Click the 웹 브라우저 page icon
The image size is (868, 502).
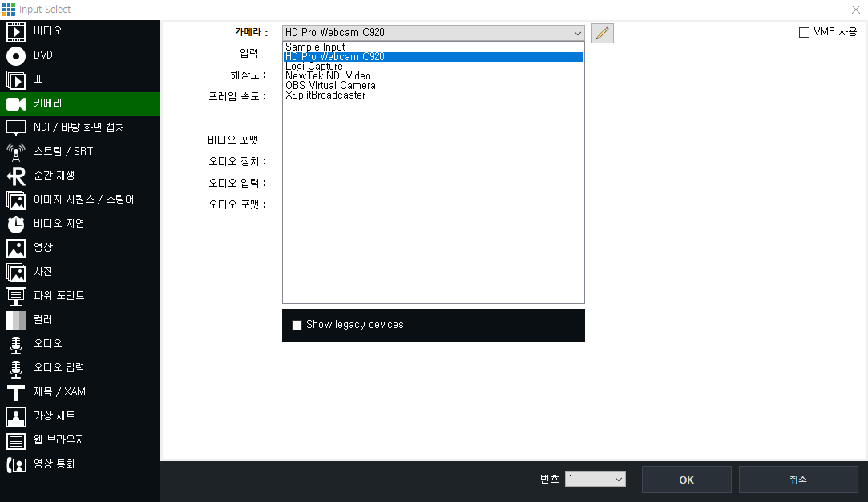(15, 440)
